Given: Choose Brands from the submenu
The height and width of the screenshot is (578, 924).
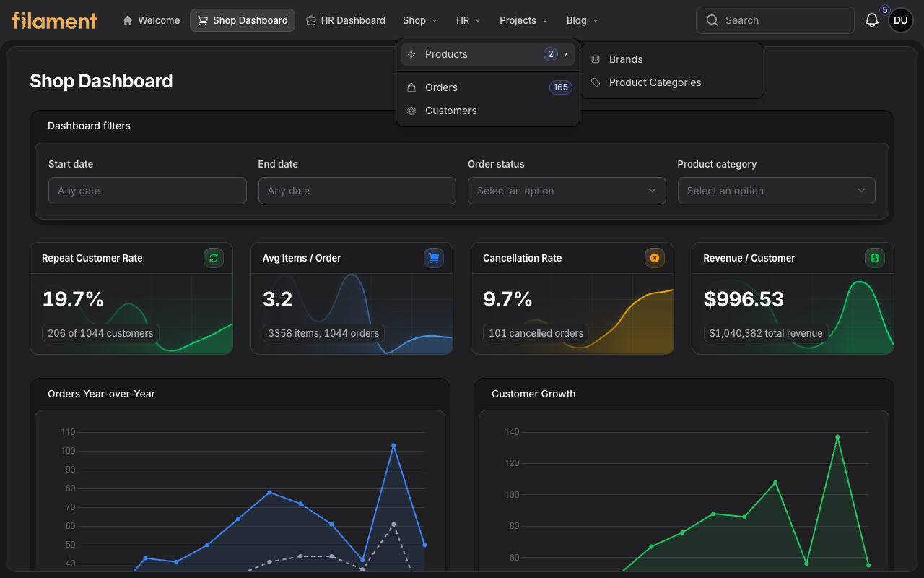Looking at the screenshot, I should (672, 59).
